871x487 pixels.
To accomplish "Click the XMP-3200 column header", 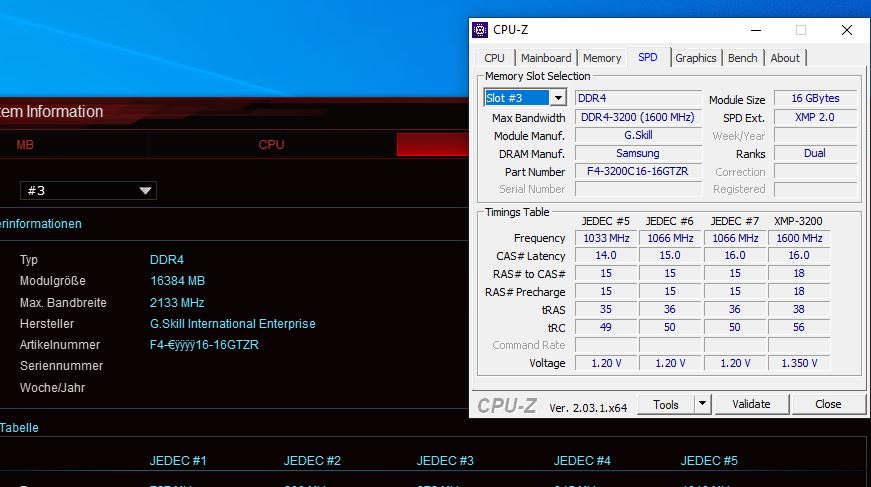I will tap(798, 221).
